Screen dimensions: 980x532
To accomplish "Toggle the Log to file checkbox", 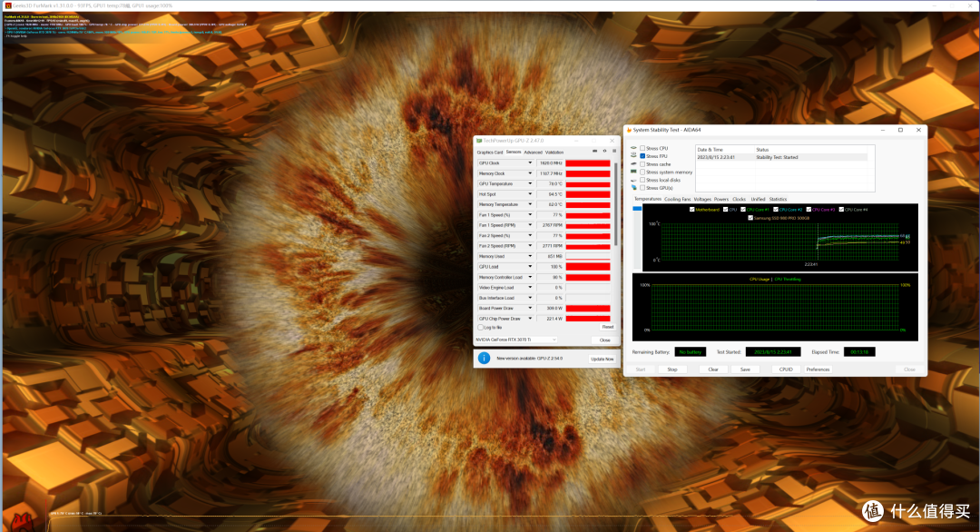I will point(481,328).
